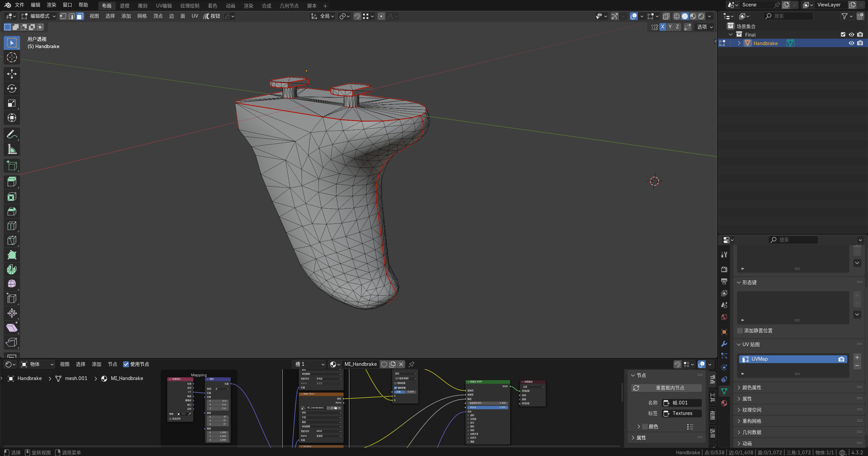Select the UVMap entry in list
The height and width of the screenshot is (456, 868).
(793, 359)
